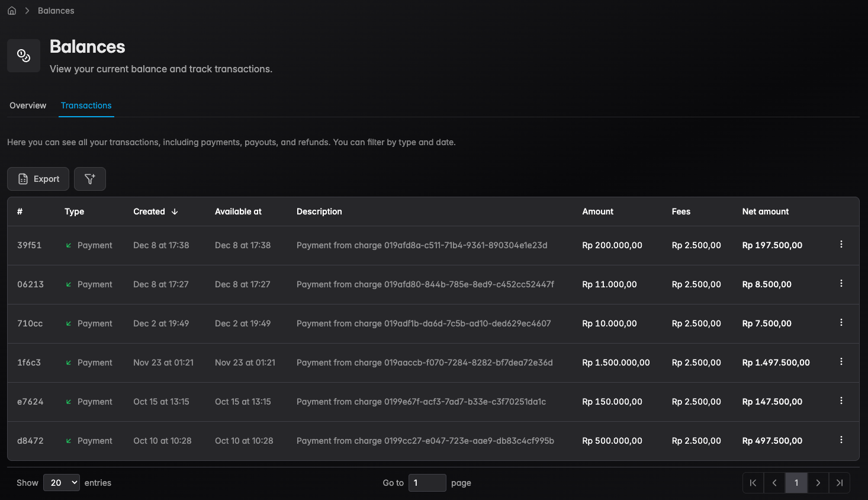Viewport: 868px width, 500px height.
Task: Jump to last page of transactions
Action: pyautogui.click(x=840, y=483)
